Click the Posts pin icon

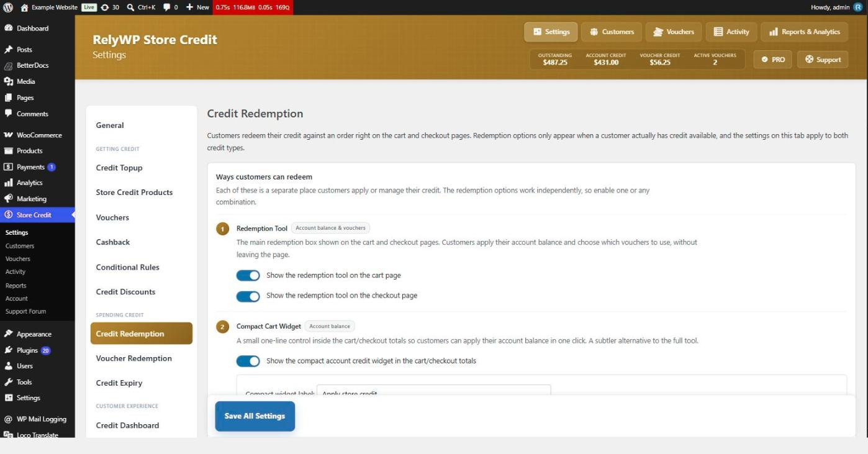pyautogui.click(x=9, y=50)
